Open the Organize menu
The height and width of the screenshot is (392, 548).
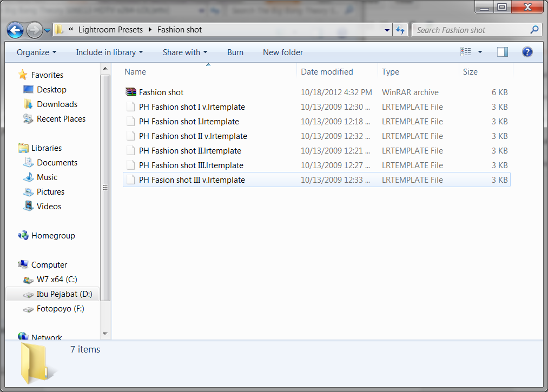pos(36,52)
